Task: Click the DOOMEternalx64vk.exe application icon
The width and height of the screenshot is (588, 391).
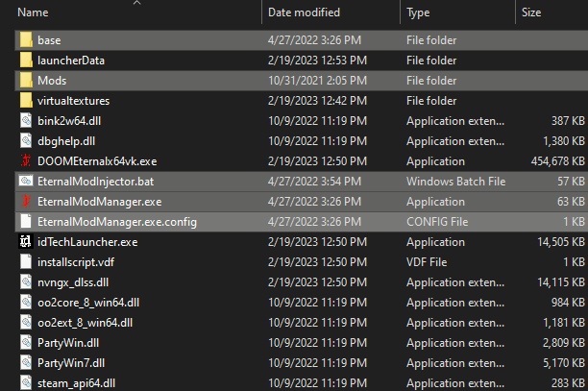Action: (26, 160)
